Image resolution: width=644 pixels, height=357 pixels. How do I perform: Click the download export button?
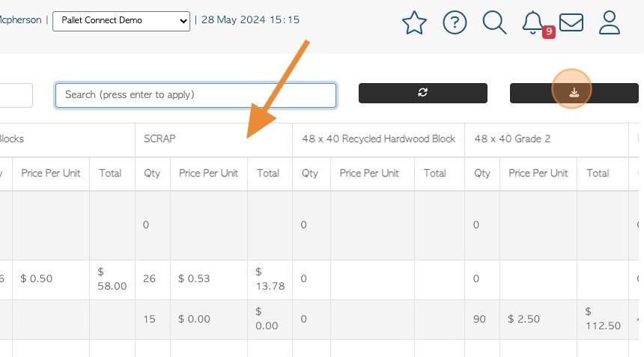tap(574, 93)
